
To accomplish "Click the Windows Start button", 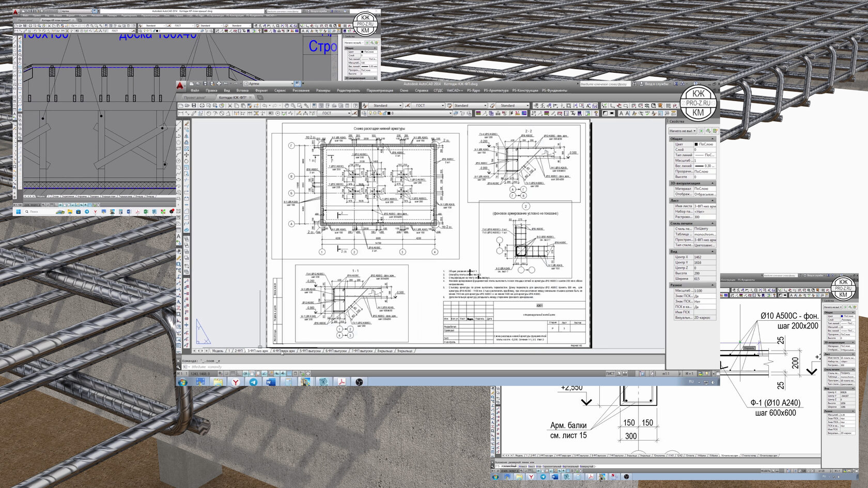I will click(x=182, y=382).
